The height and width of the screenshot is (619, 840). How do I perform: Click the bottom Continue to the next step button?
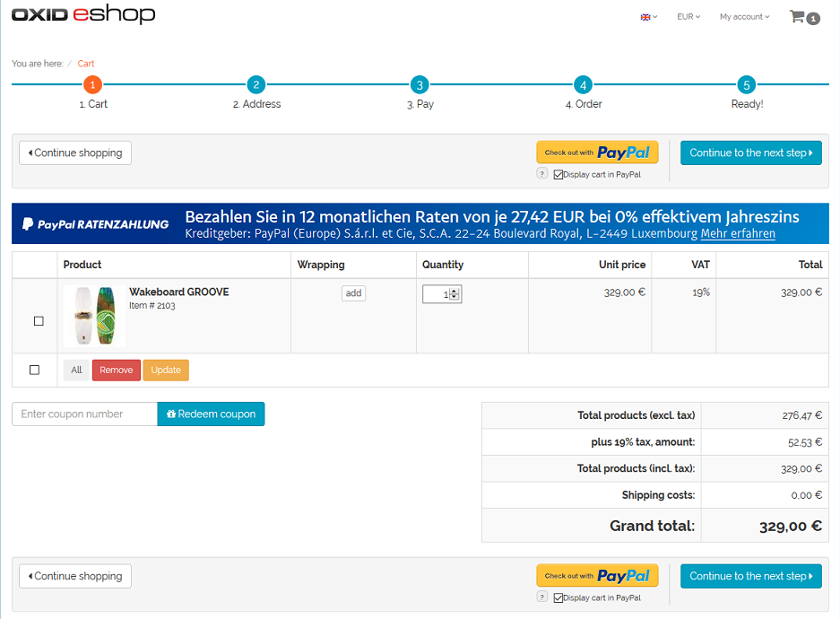pyautogui.click(x=751, y=576)
